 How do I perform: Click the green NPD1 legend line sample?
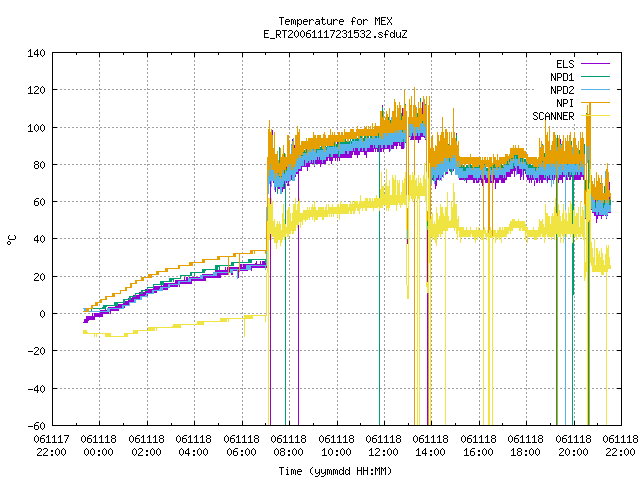(x=595, y=77)
